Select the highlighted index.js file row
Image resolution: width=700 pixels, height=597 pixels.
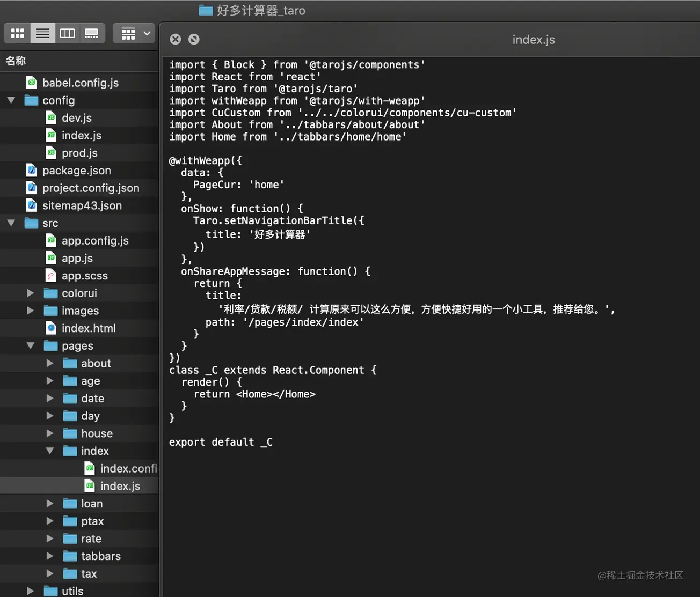coord(79,486)
